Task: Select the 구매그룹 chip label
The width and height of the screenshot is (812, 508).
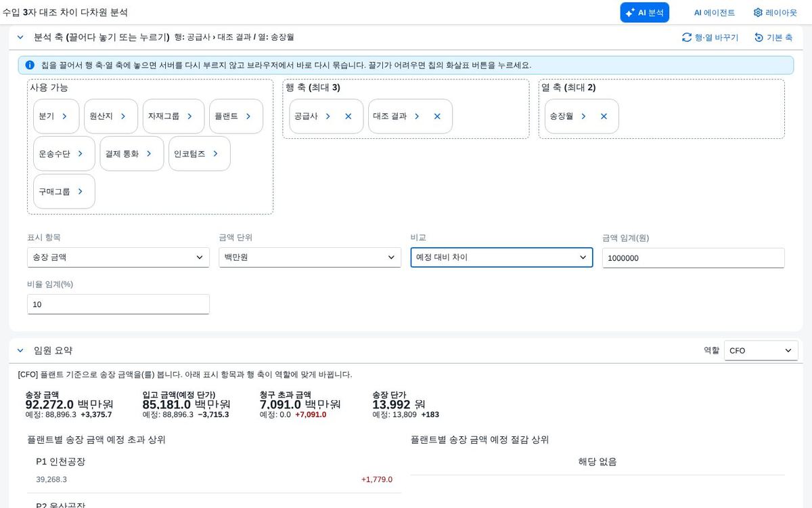Action: click(x=55, y=191)
